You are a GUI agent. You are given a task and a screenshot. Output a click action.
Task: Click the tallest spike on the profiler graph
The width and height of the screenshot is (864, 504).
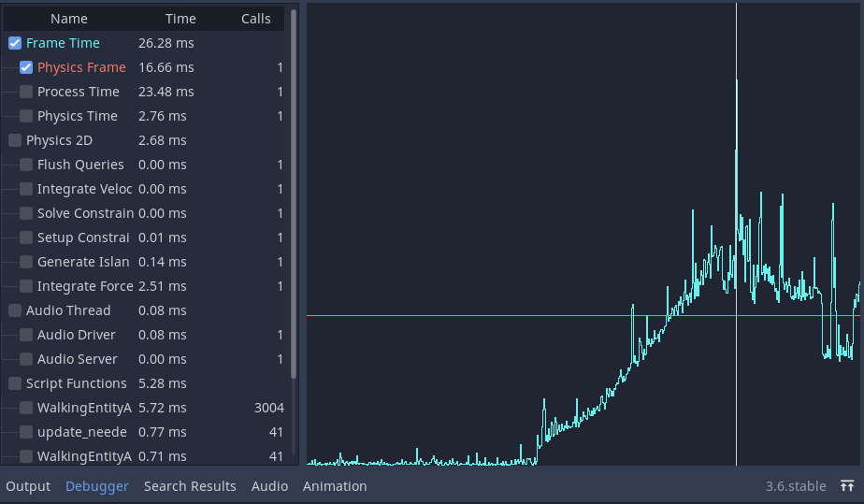click(x=737, y=84)
